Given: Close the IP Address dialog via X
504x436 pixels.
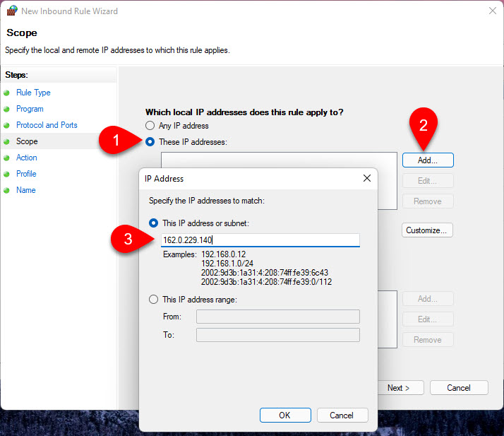Looking at the screenshot, I should tap(367, 178).
